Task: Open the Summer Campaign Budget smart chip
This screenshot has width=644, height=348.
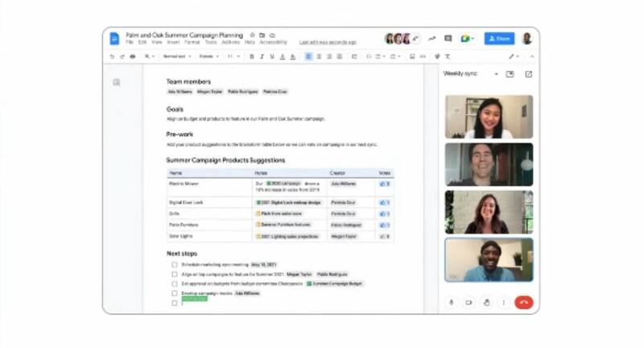Action: (x=335, y=284)
